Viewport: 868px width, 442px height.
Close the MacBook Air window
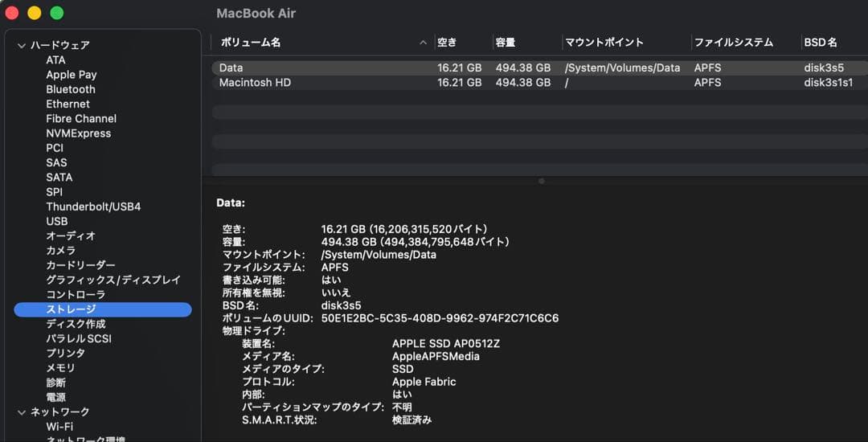[12, 13]
